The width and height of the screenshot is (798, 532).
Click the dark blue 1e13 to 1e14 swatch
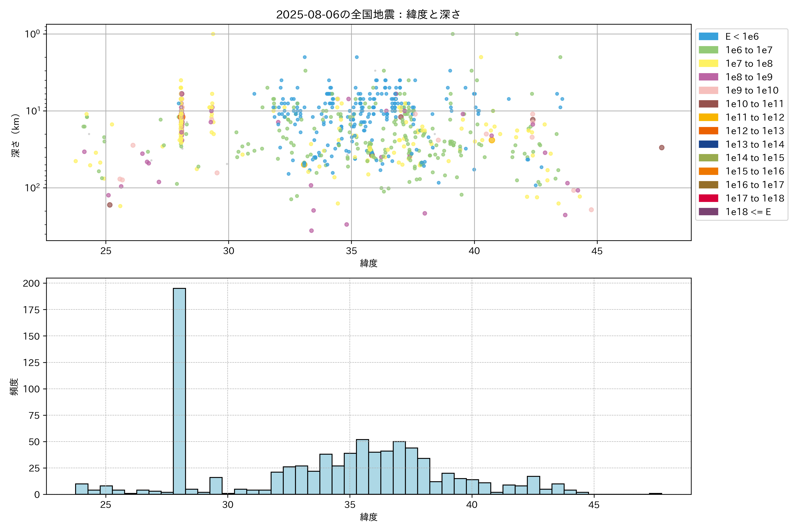[x=708, y=144]
